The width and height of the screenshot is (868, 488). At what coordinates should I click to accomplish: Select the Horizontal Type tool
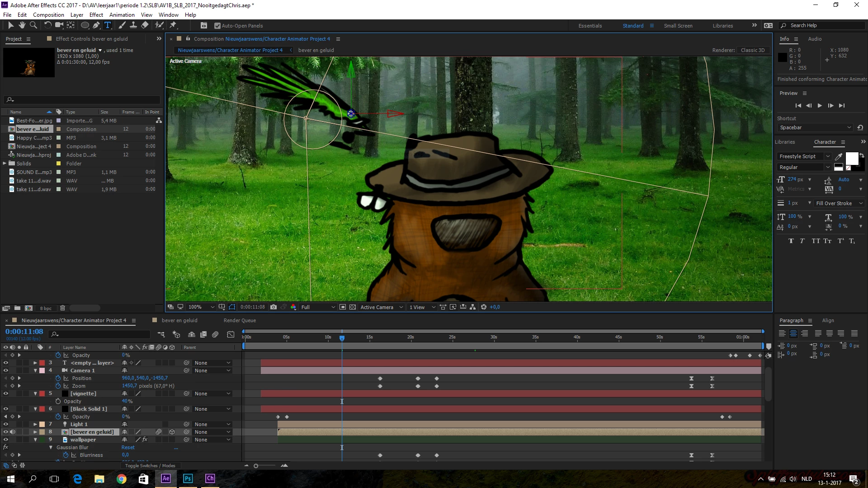[108, 25]
